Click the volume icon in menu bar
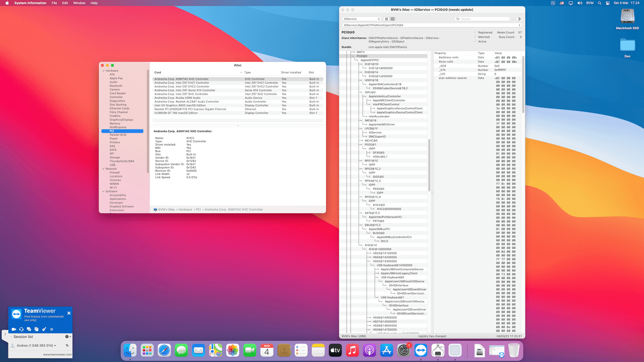 point(580,3)
